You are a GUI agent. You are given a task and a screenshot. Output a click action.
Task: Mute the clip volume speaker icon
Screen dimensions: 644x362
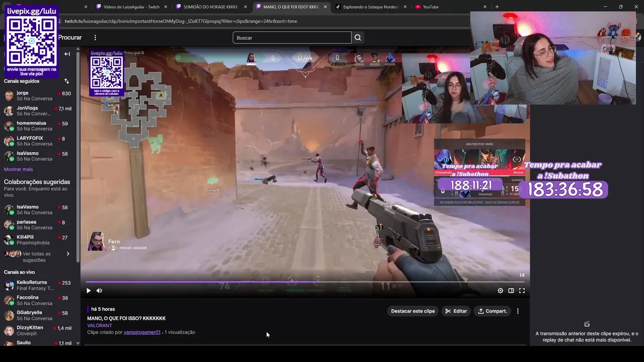coord(99,291)
